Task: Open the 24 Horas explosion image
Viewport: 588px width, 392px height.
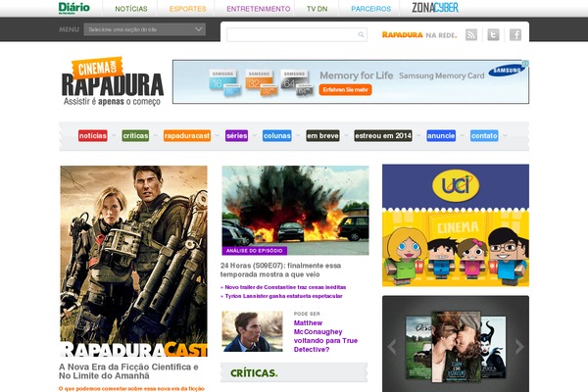Action: pos(295,211)
